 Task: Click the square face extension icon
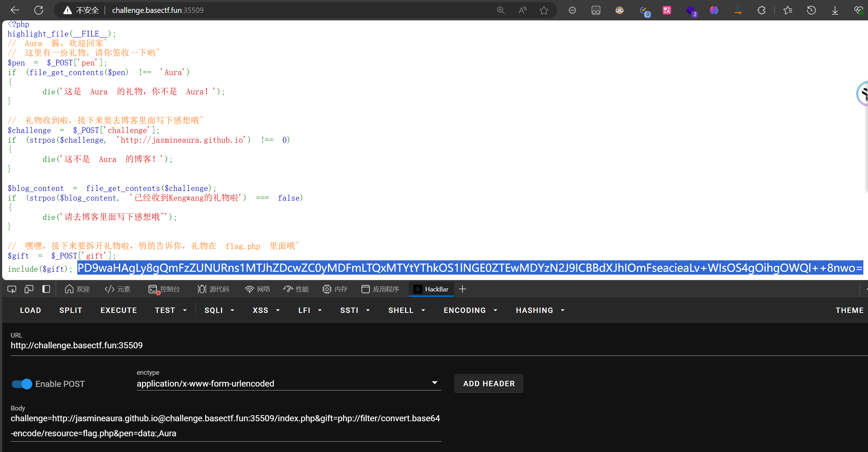click(x=596, y=10)
